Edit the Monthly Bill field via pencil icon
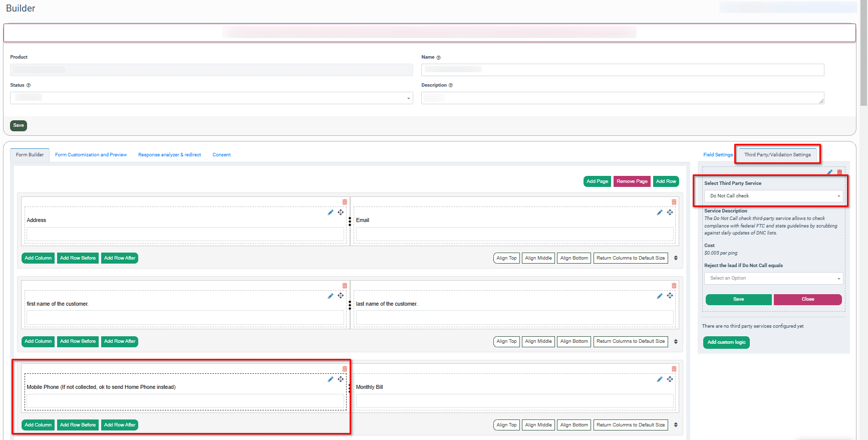Image resolution: width=868 pixels, height=440 pixels. click(x=660, y=379)
